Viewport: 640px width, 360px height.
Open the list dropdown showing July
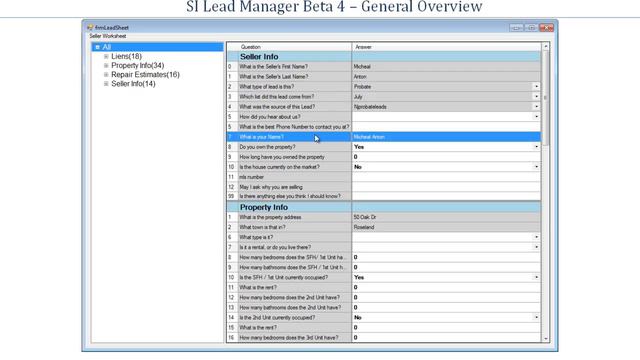pos(536,97)
